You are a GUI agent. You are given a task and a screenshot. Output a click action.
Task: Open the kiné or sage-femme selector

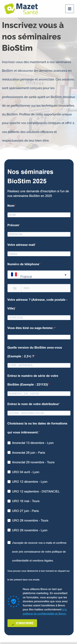[x=39, y=337]
